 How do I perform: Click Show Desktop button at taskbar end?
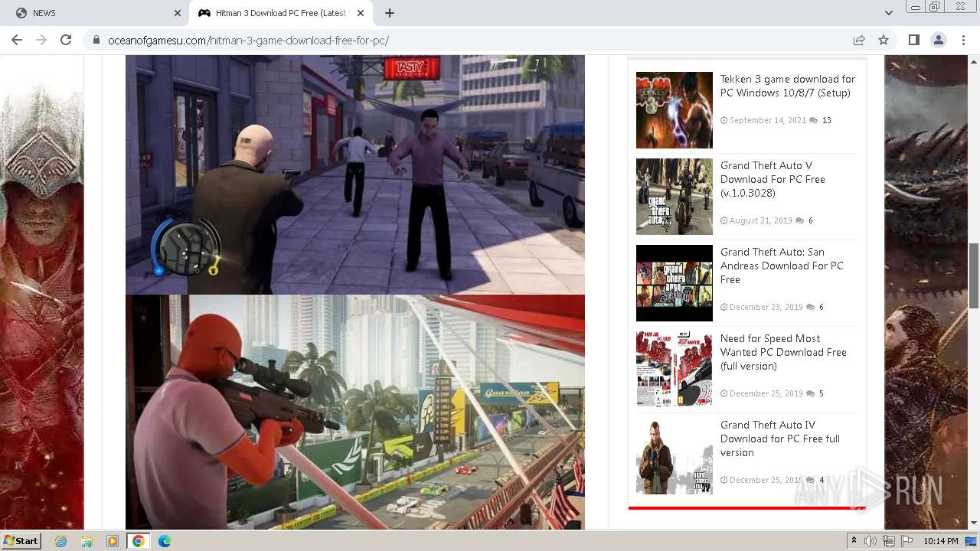[972, 541]
